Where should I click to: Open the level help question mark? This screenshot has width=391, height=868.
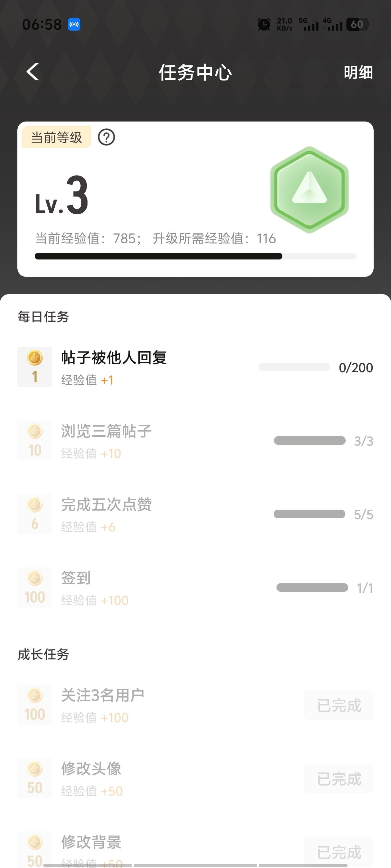[106, 137]
